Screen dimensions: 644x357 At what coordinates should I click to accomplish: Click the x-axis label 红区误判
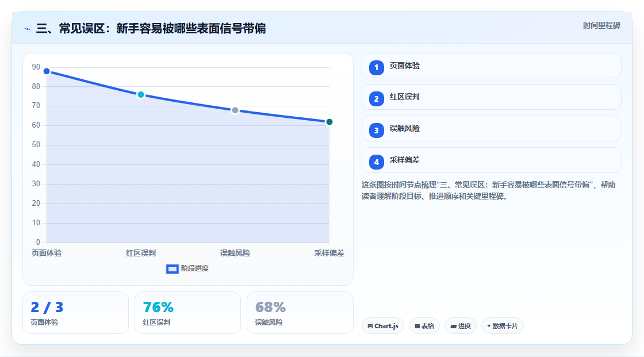coord(141,253)
